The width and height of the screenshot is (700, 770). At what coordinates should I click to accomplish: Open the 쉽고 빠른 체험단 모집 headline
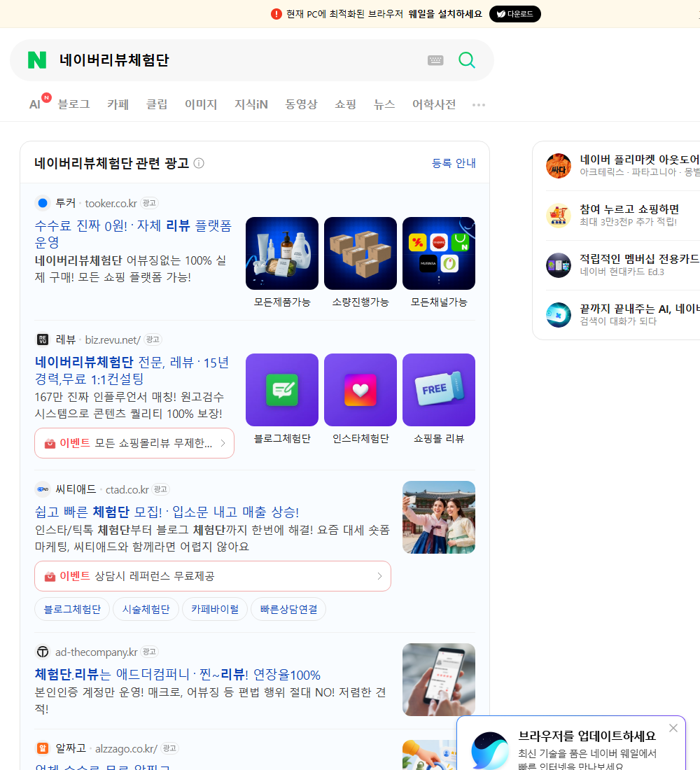(x=167, y=512)
